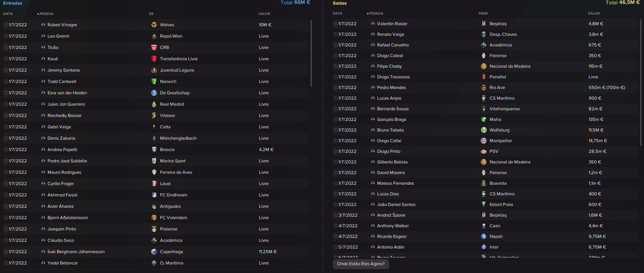Image resolution: width=644 pixels, height=273 pixels.
Task: Click the Transferência Livre entry for Kauê
Action: tap(179, 59)
